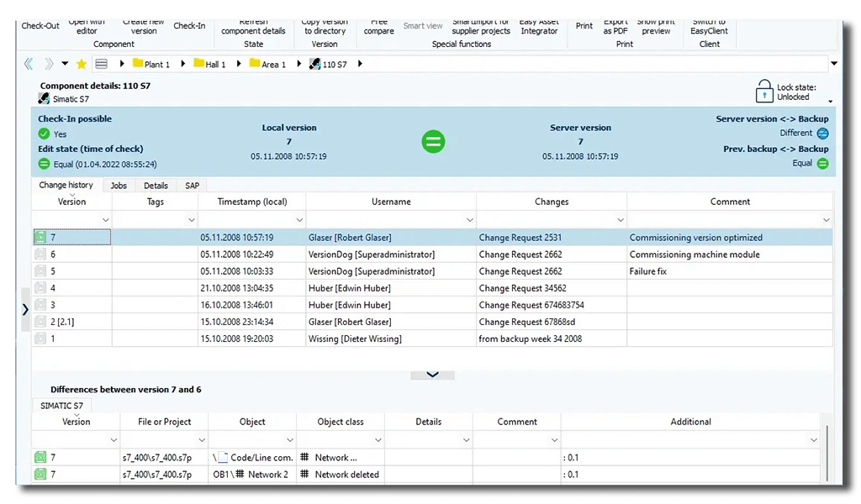This screenshot has width=861, height=504.
Task: Open the Username column filter dropdown
Action: 468,220
